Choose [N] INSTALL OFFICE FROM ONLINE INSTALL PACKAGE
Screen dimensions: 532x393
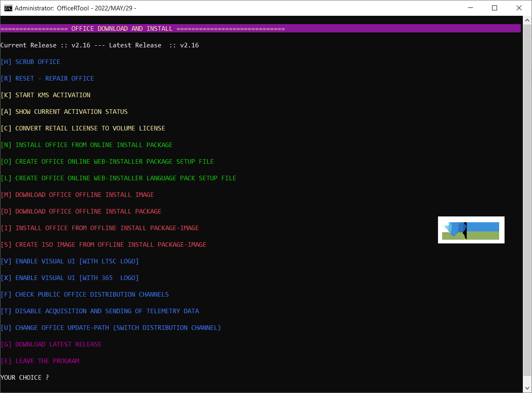point(87,145)
